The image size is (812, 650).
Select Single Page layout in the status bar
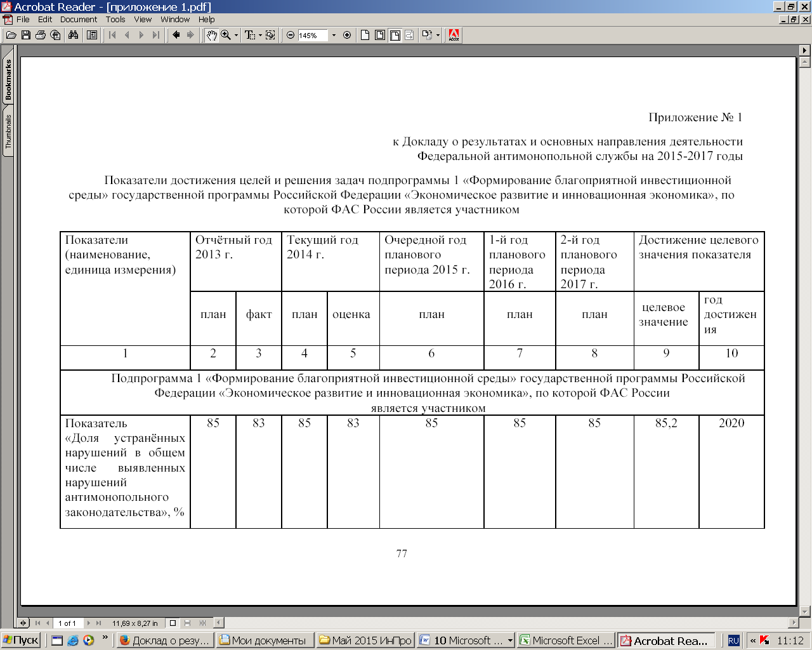(173, 623)
